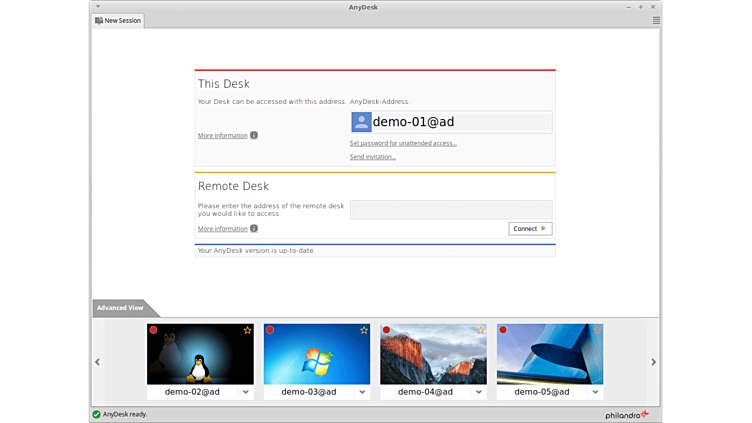Favorite demo-04@ad with its star icon
This screenshot has height=423, width=752.
481,330
